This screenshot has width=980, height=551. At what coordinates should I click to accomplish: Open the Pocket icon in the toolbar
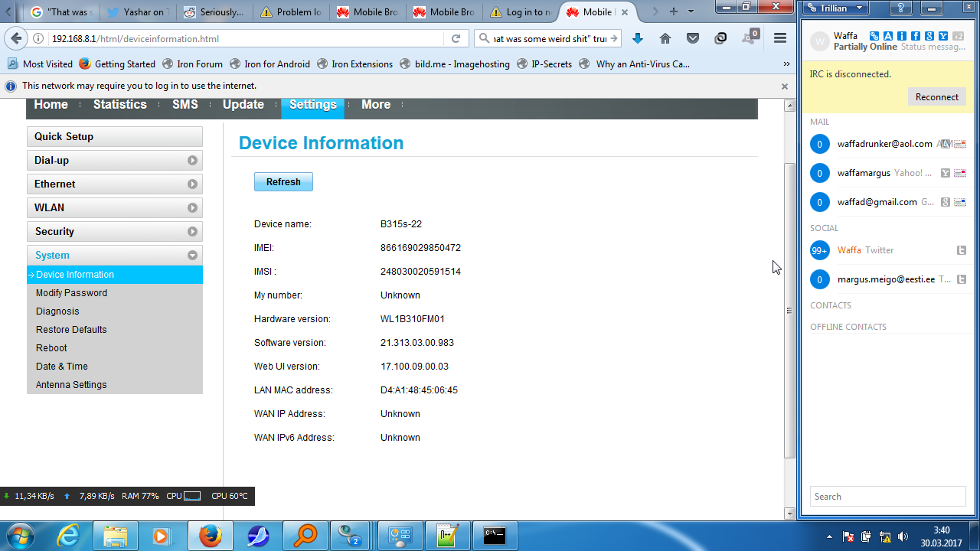[x=692, y=38]
